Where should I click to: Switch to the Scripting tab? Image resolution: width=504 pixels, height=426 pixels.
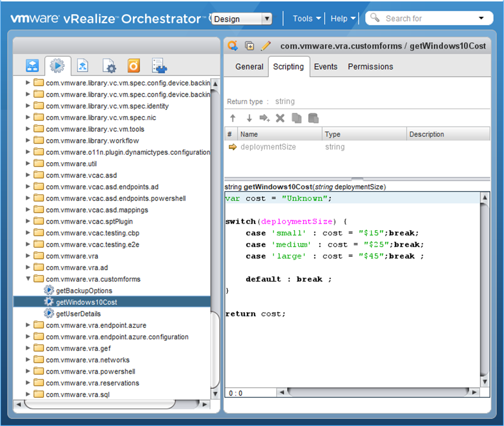288,67
